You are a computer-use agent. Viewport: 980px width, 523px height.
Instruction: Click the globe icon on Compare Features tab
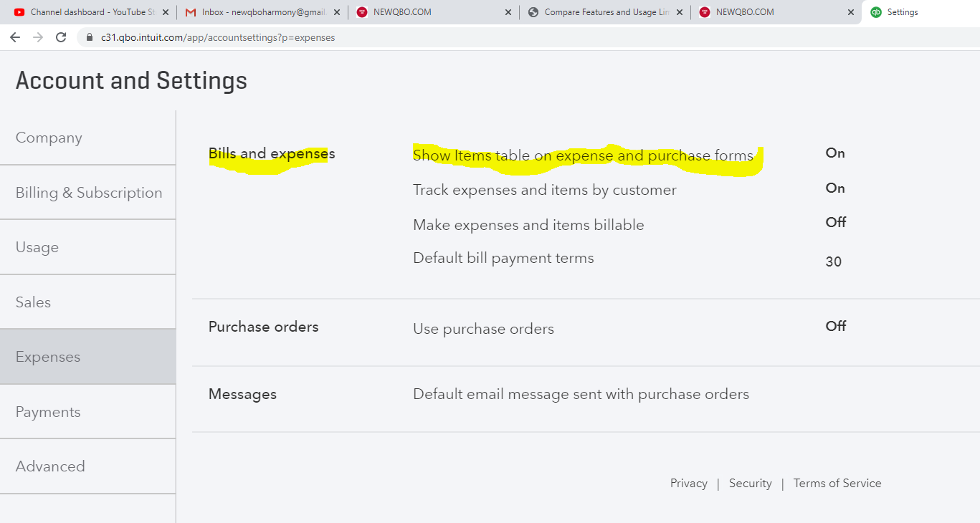[x=532, y=11]
